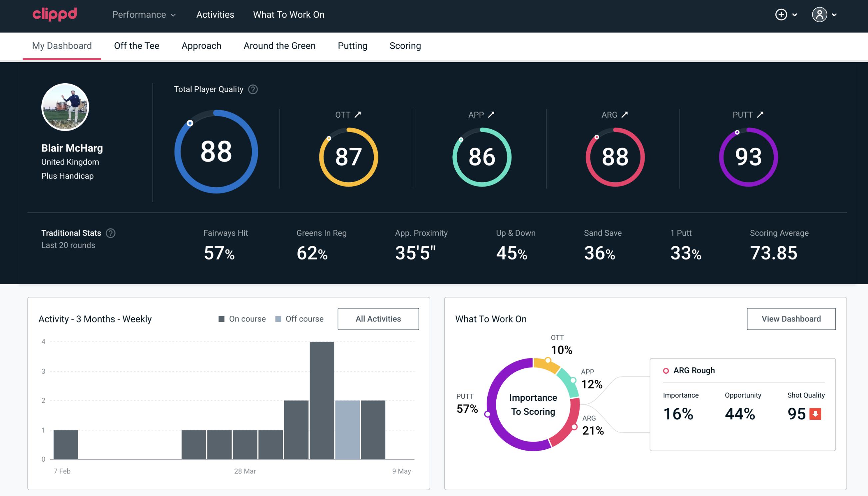
Task: Click the PUTT performance ring icon
Action: coord(747,156)
